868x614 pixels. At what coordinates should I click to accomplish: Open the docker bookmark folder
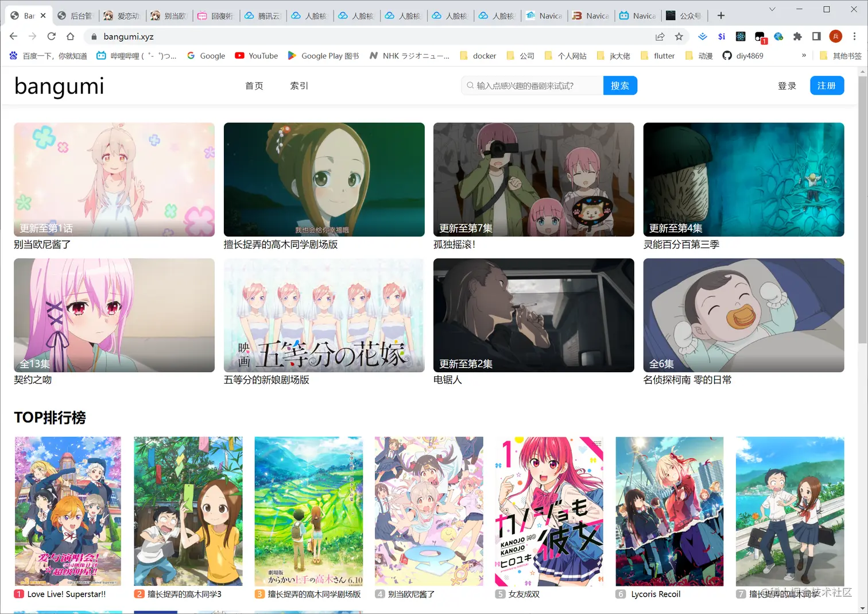tap(478, 56)
